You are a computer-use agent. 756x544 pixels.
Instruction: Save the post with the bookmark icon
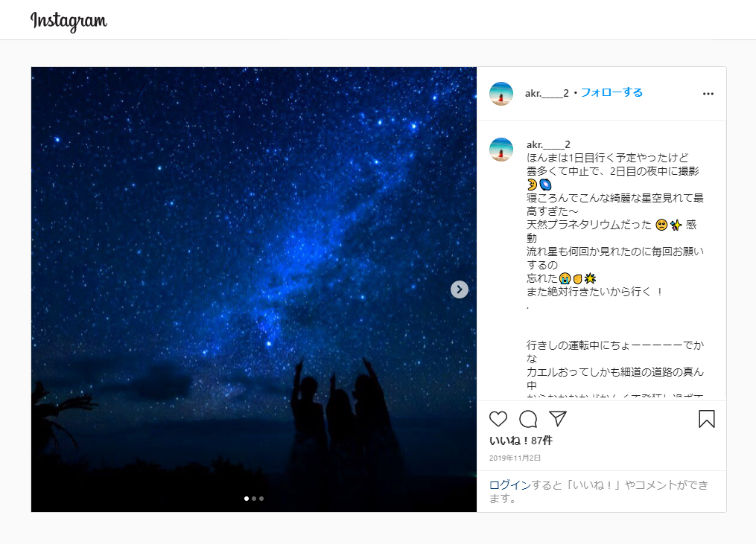pyautogui.click(x=706, y=419)
